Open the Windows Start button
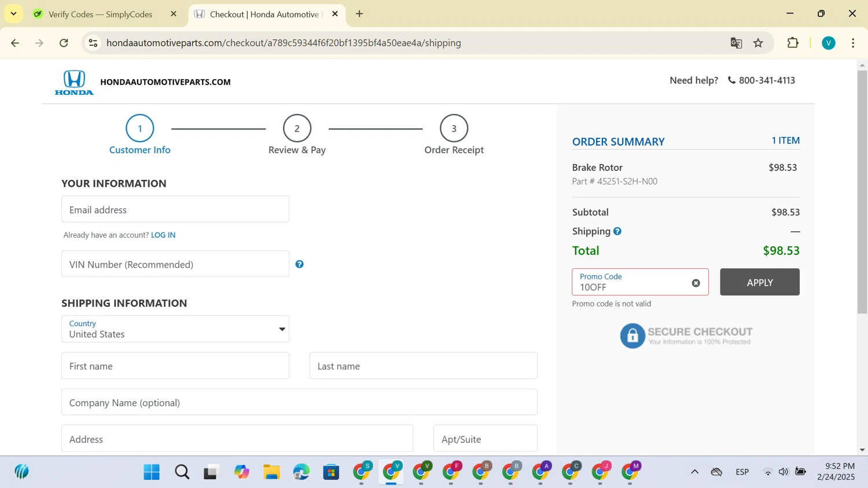 pyautogui.click(x=152, y=472)
